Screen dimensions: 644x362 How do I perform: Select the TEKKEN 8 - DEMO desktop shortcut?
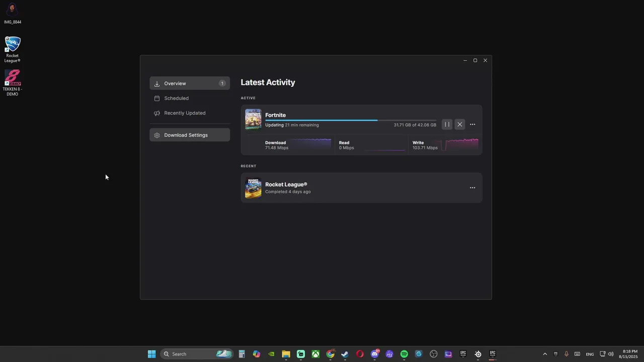point(13,83)
